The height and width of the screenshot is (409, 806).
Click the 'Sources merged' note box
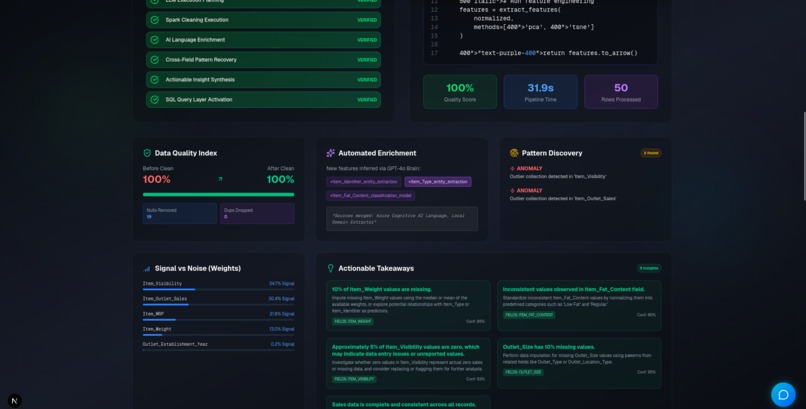(x=402, y=219)
